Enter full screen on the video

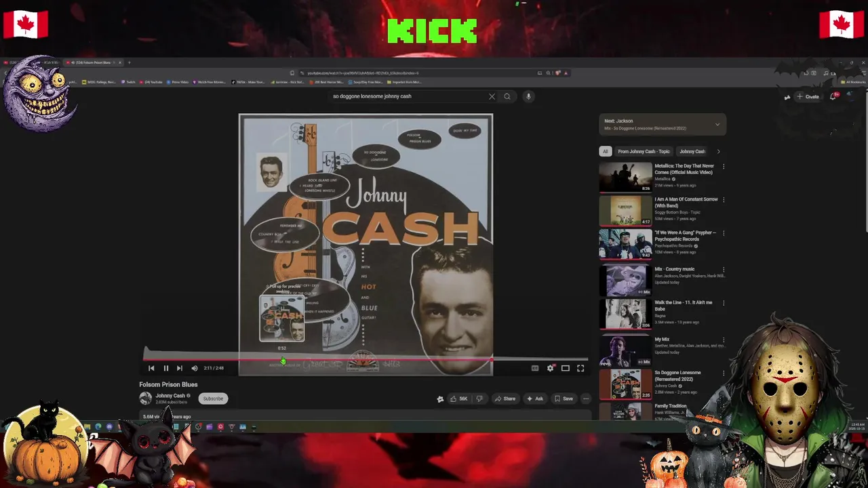[580, 368]
